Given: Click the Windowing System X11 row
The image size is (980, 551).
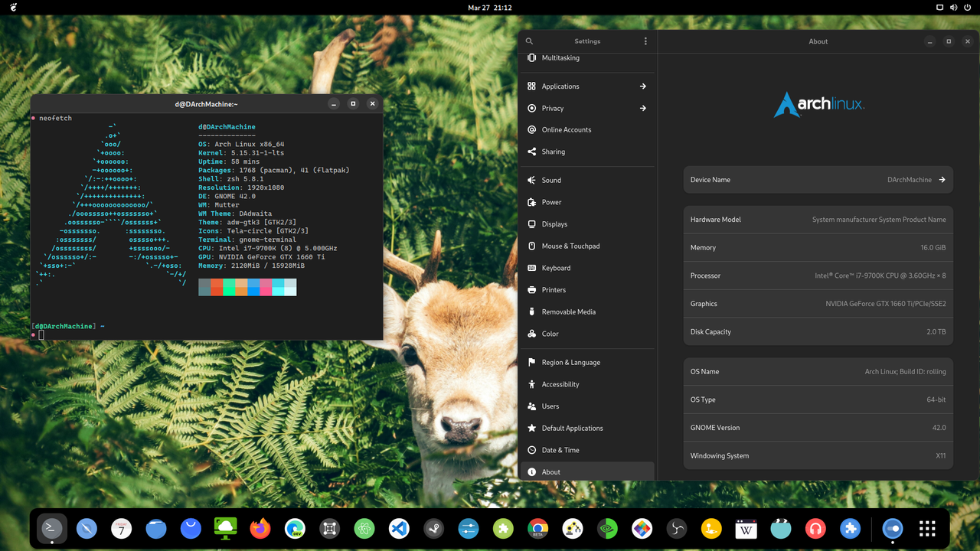Looking at the screenshot, I should [818, 456].
